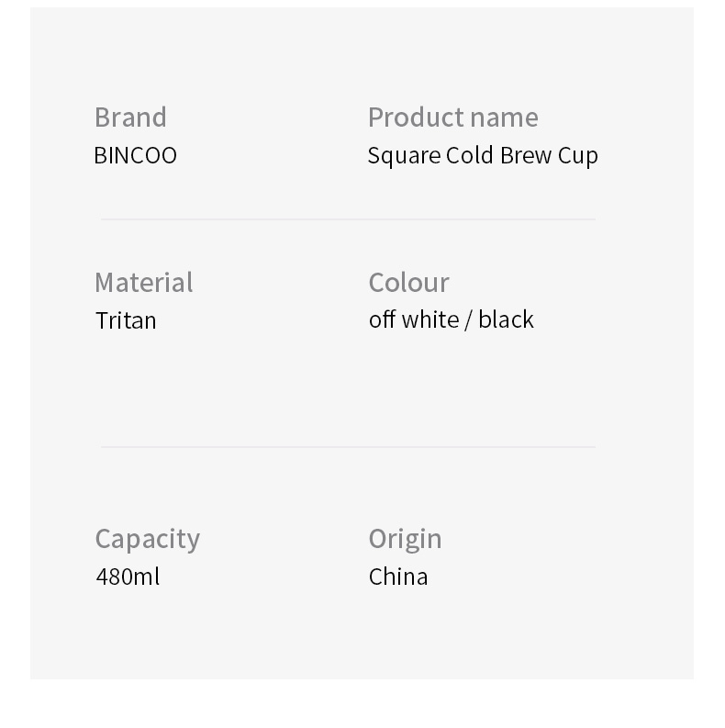Click the divider line above Capacity row
This screenshot has width=725, height=728.
click(348, 447)
